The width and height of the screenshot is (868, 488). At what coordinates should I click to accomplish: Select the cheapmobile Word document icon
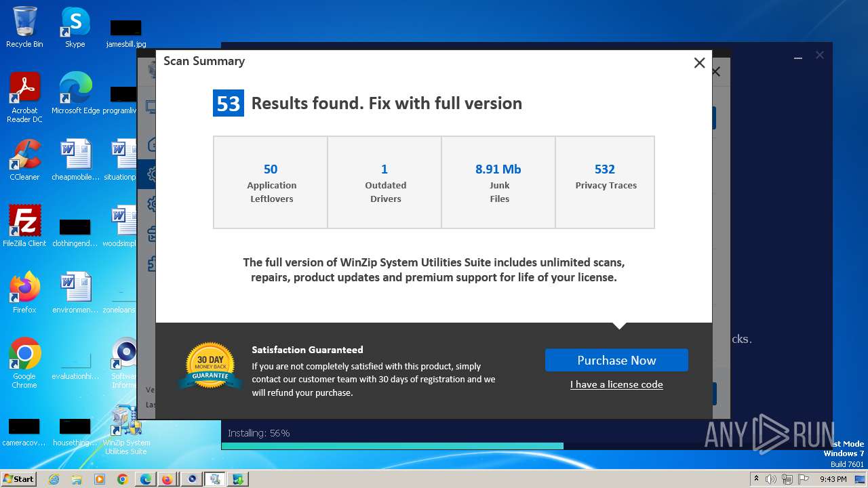coord(75,160)
